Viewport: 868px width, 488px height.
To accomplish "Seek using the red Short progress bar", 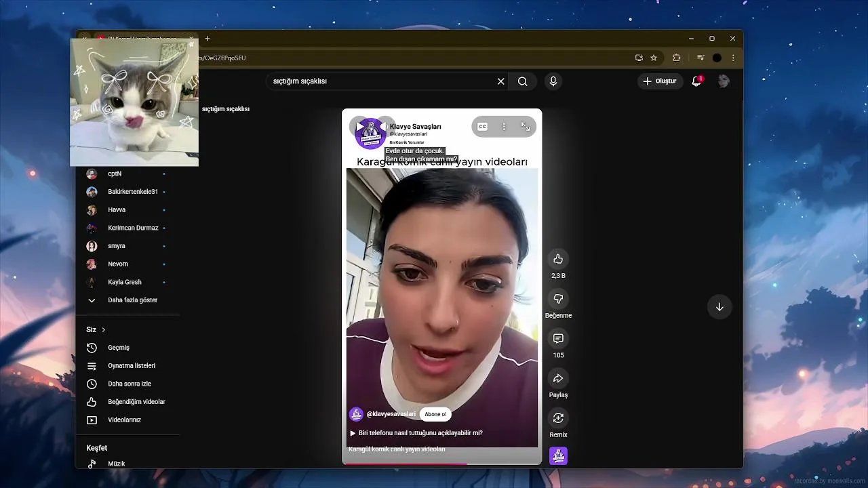I will [441, 464].
